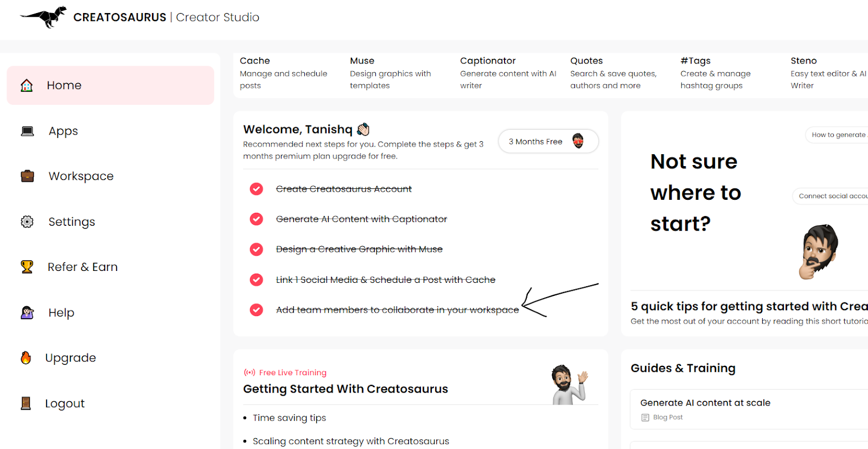The height and width of the screenshot is (449, 868).
Task: Open the Steno app card
Action: [x=828, y=73]
